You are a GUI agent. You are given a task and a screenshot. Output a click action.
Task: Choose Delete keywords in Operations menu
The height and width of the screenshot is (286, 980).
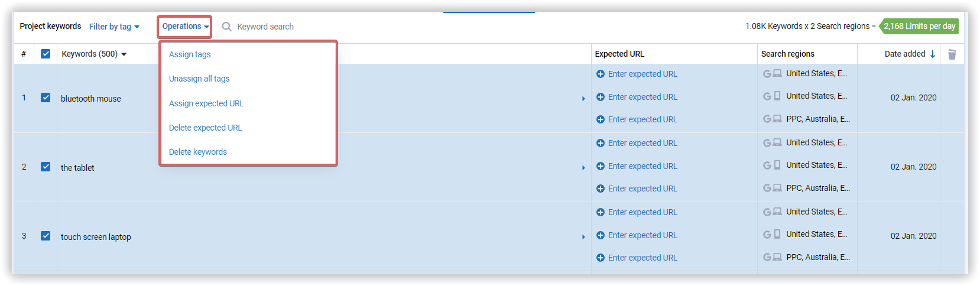tap(198, 152)
